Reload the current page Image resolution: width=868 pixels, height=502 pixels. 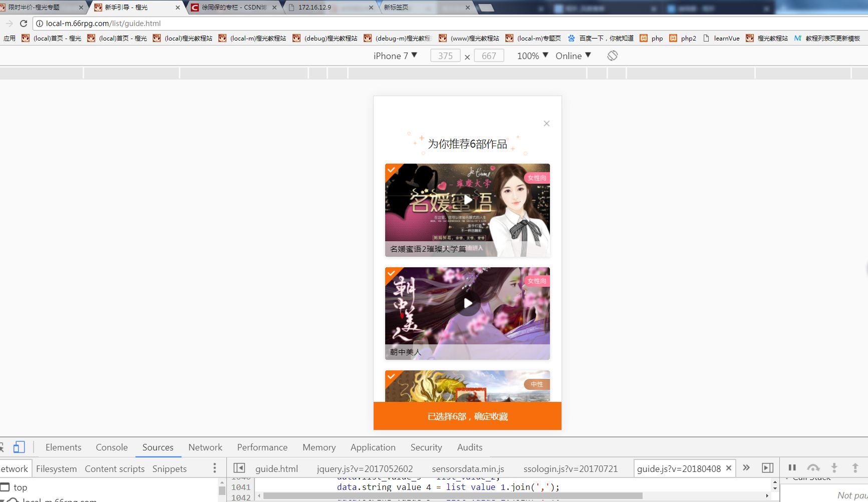[x=23, y=24]
